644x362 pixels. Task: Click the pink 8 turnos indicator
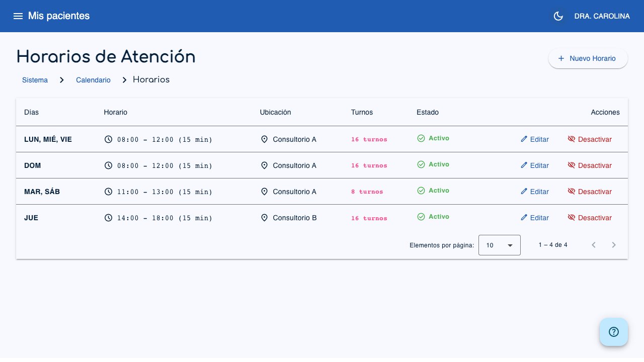click(x=367, y=192)
